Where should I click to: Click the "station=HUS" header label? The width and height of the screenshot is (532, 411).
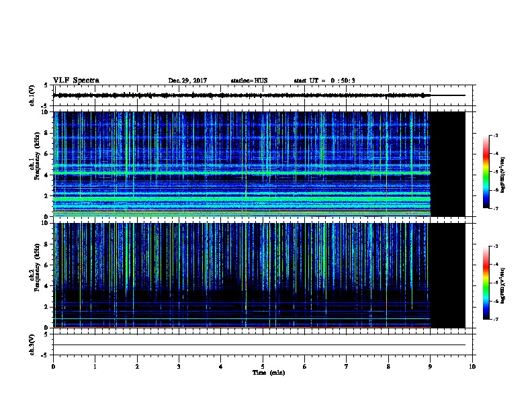coord(249,81)
